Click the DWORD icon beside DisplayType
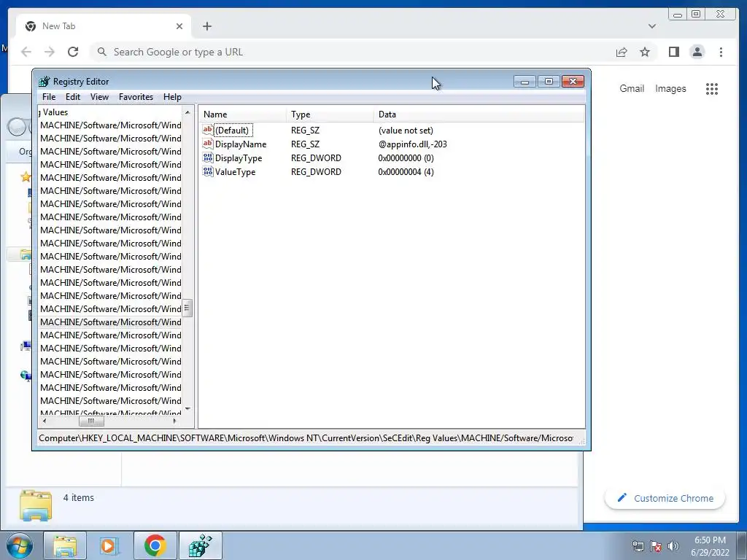This screenshot has height=560, width=747. (x=207, y=157)
